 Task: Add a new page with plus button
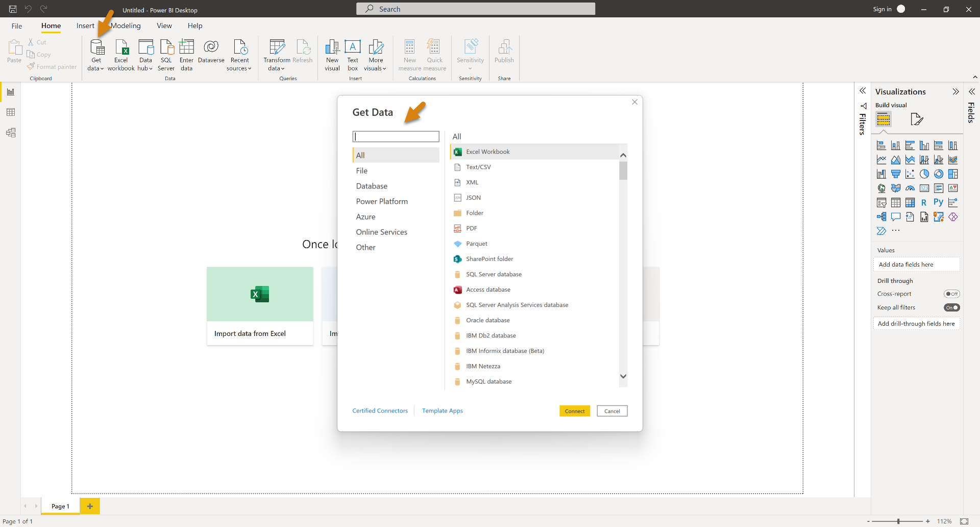[x=90, y=507]
